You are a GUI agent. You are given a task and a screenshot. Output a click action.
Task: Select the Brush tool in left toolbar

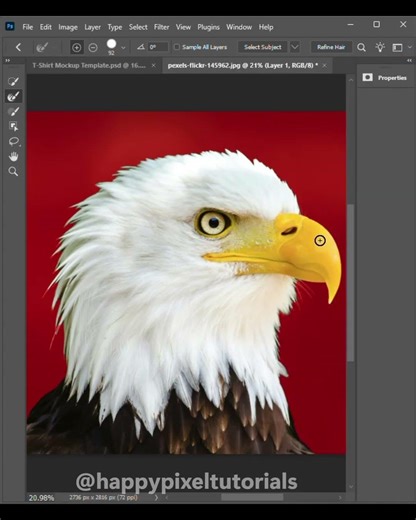pos(13,112)
